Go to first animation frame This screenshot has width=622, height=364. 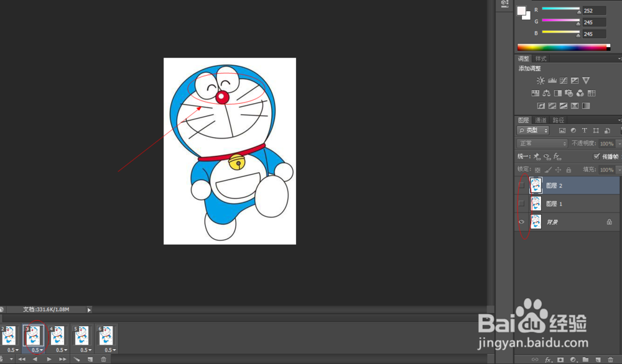pos(22,359)
